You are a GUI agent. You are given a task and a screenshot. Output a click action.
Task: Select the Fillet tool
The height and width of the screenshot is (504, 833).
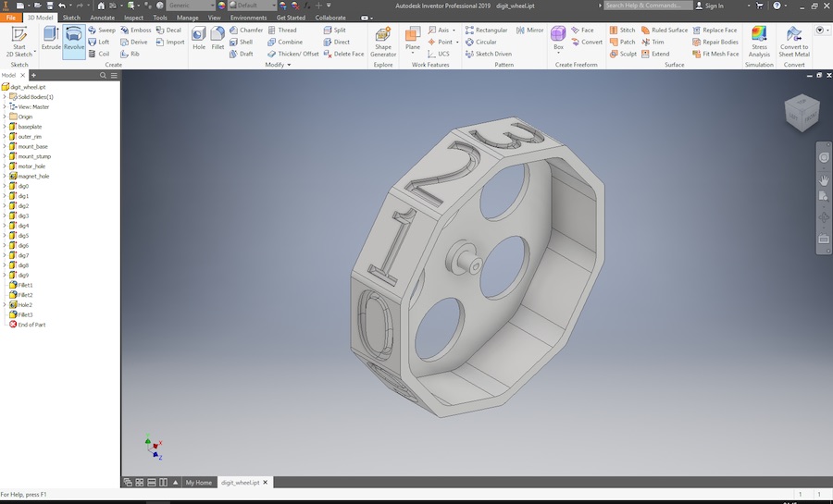[x=218, y=38]
